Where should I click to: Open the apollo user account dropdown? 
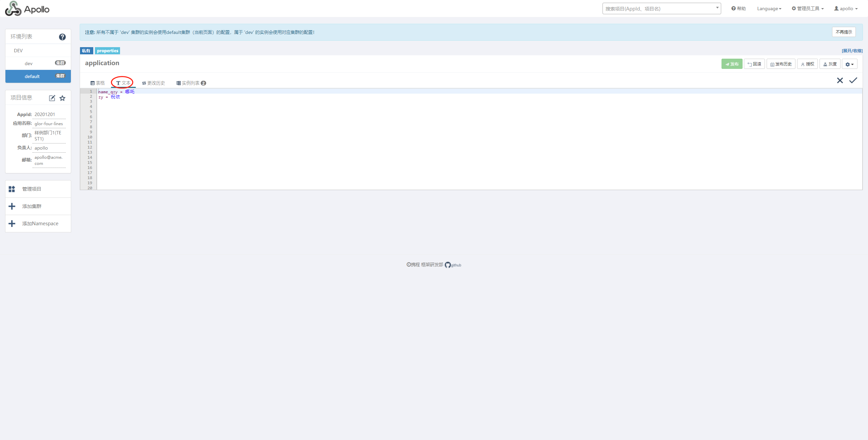point(846,8)
